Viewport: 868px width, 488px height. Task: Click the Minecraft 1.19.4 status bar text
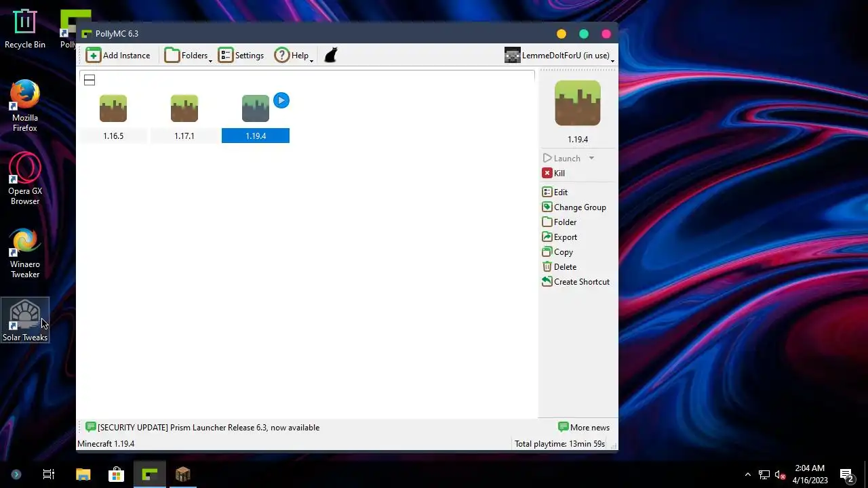pyautogui.click(x=106, y=444)
